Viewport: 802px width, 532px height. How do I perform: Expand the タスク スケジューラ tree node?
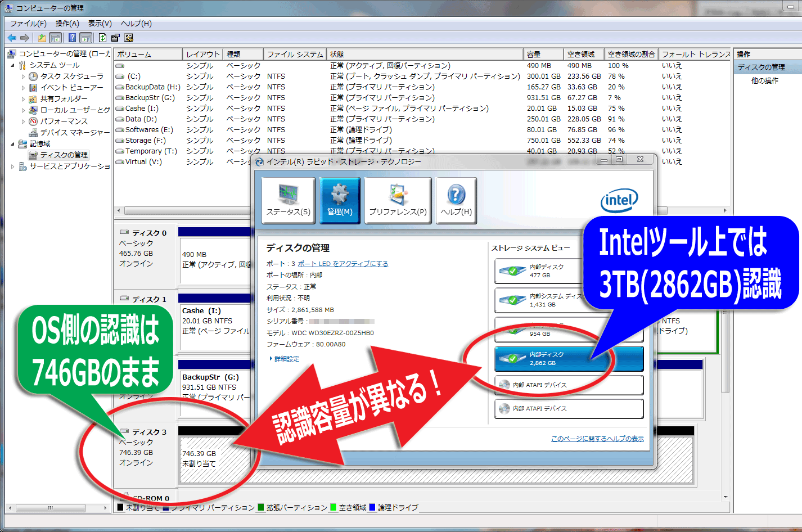(x=23, y=76)
